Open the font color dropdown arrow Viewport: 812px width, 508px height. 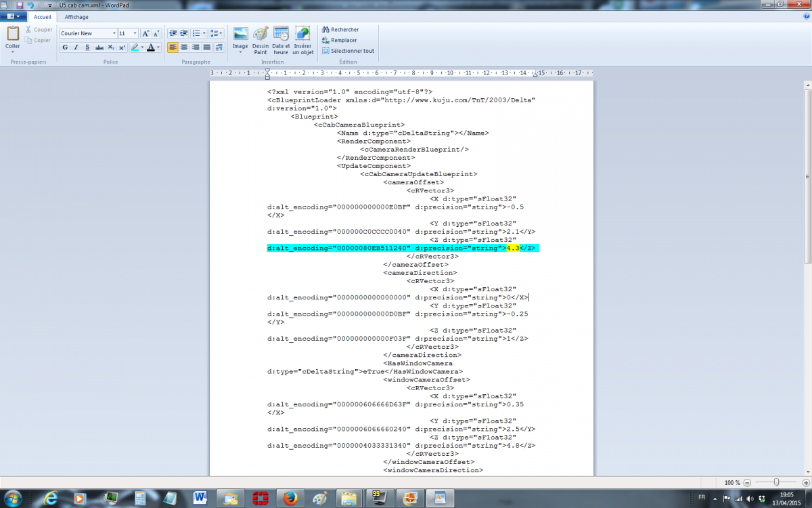point(158,47)
